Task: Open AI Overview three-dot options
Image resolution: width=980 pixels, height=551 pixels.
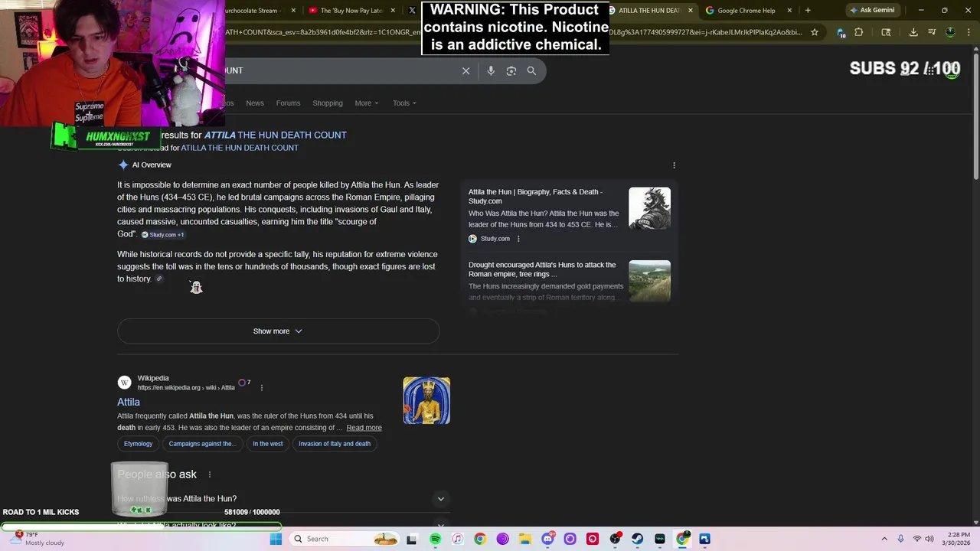Action: click(x=674, y=165)
